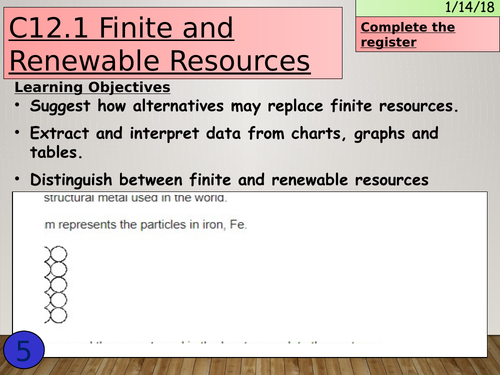Click the bullet dot before 'Suggest how alternatives'

pos(17,105)
